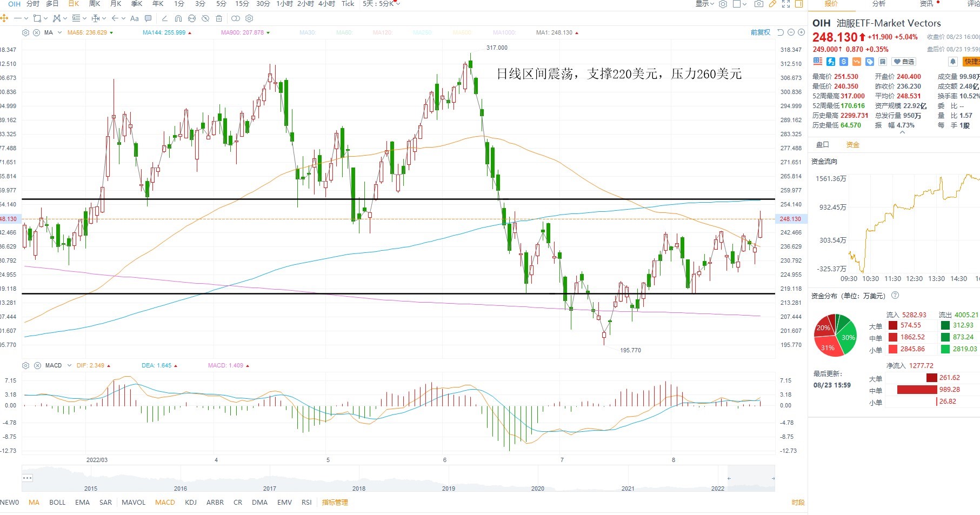Activate the orange pencil drawing icon

[772, 4]
